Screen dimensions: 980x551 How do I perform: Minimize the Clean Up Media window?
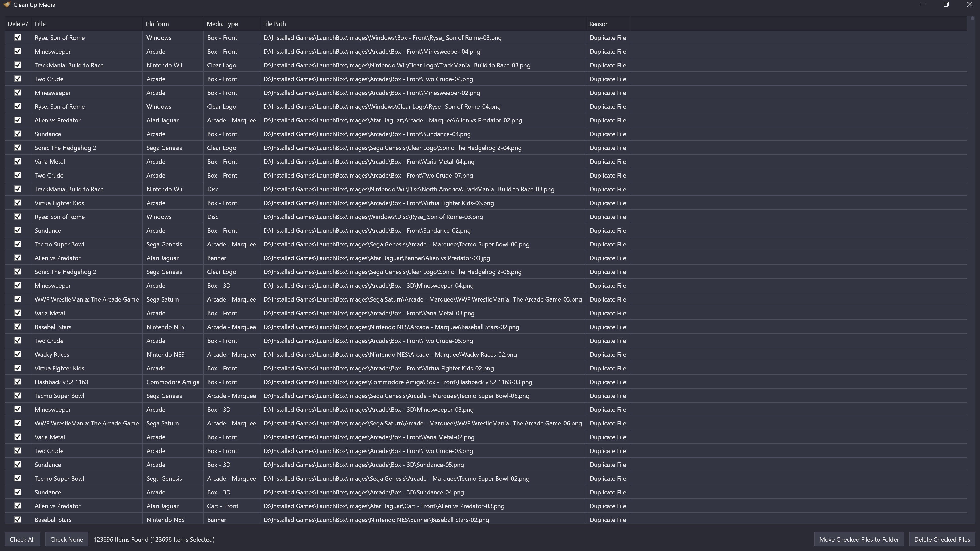click(x=923, y=5)
